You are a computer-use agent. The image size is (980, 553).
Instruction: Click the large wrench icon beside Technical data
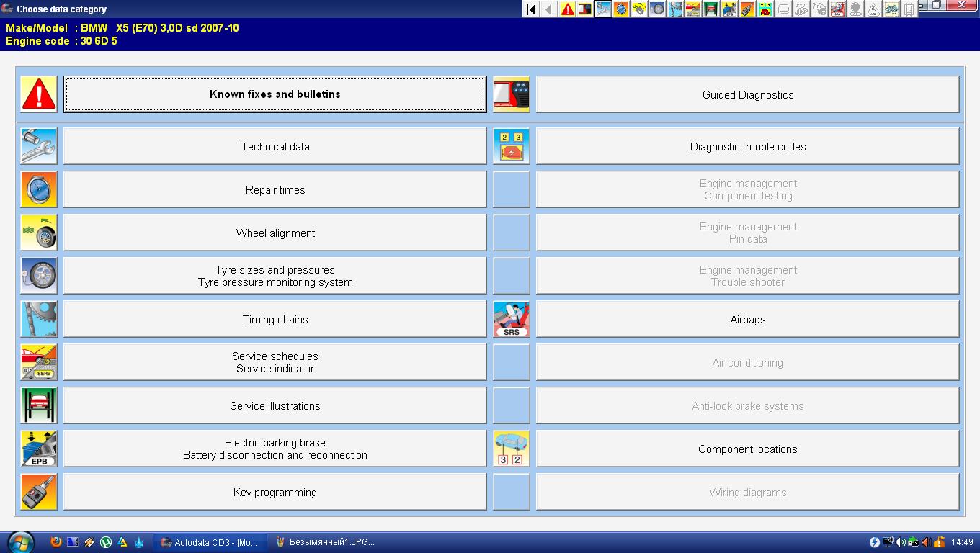[39, 146]
